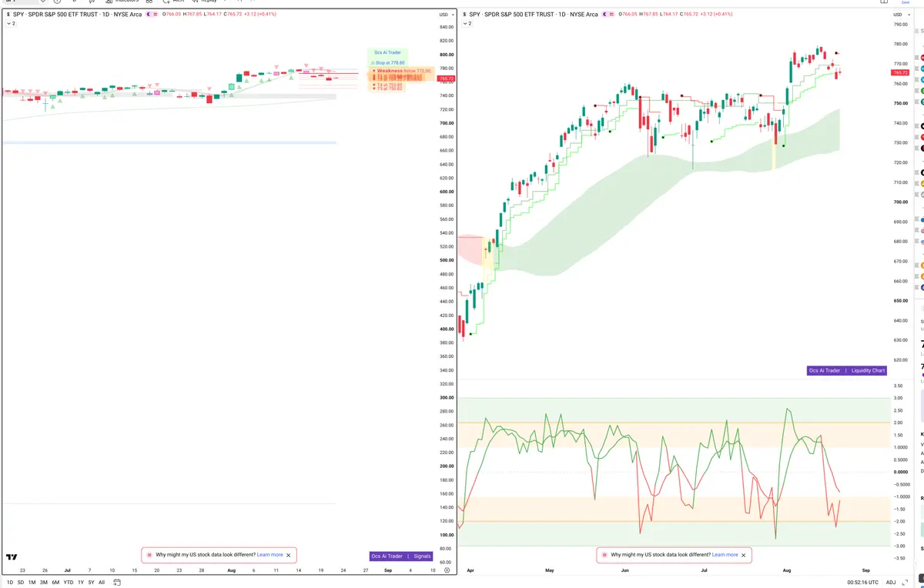Image resolution: width=924 pixels, height=588 pixels.
Task: Click the 2.00 oscillator scale label
Action: click(x=899, y=423)
